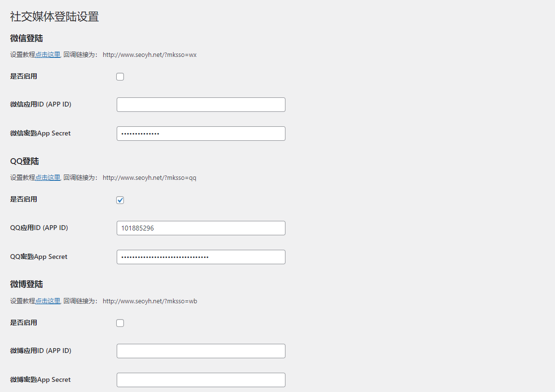The height and width of the screenshot is (392, 555).
Task: Click the 微博登陆 section heading
Action: [27, 284]
